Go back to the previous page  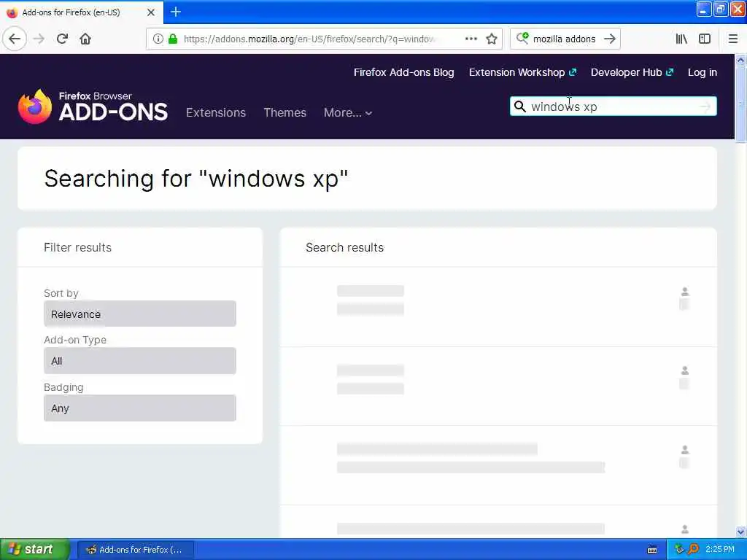(x=15, y=39)
